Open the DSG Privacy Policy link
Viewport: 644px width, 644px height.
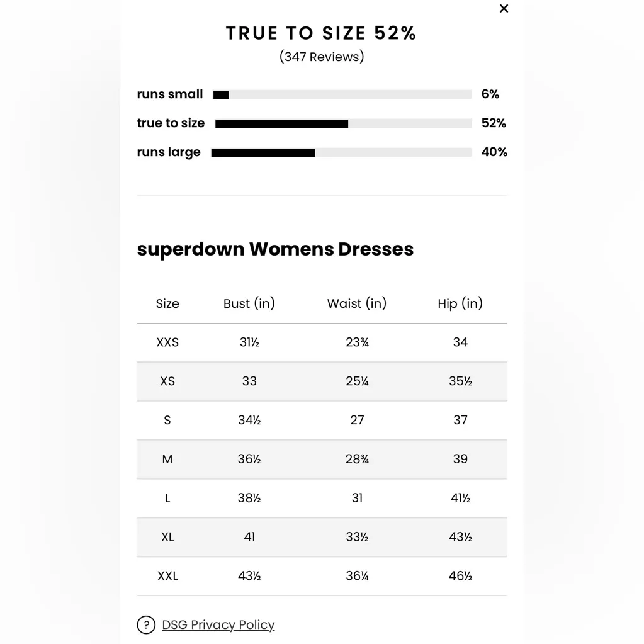pyautogui.click(x=218, y=624)
